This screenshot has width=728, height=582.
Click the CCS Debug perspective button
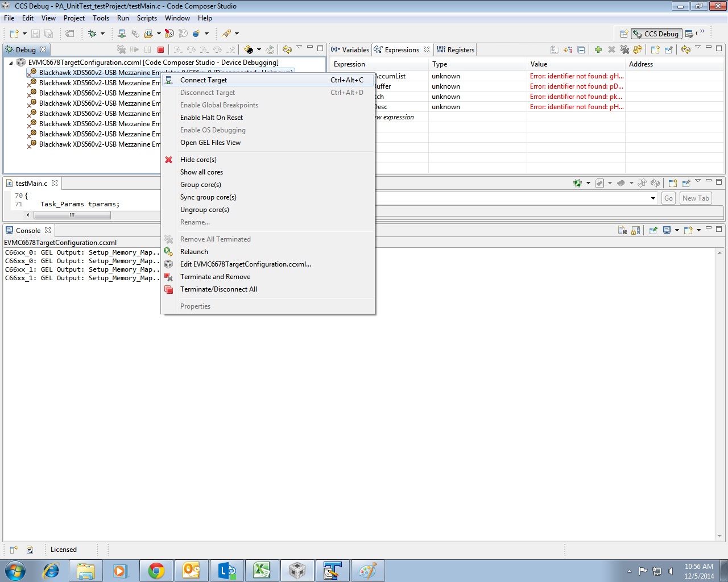coord(656,34)
